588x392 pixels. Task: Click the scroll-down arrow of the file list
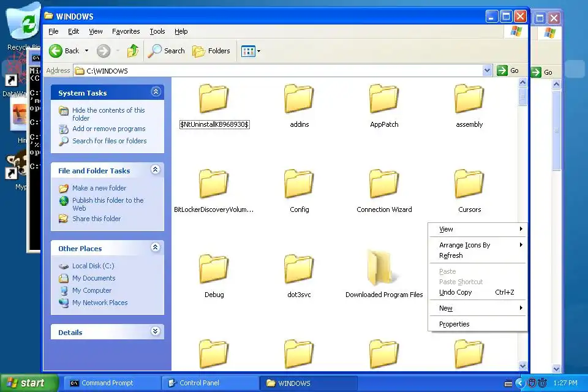522,366
